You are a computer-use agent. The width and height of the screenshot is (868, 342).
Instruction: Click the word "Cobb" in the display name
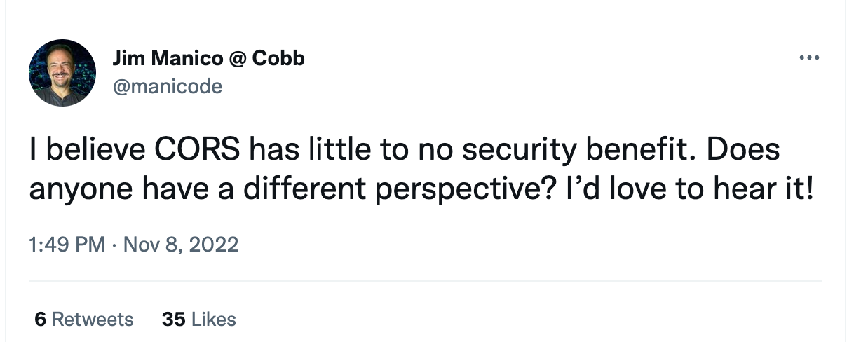[x=278, y=59]
